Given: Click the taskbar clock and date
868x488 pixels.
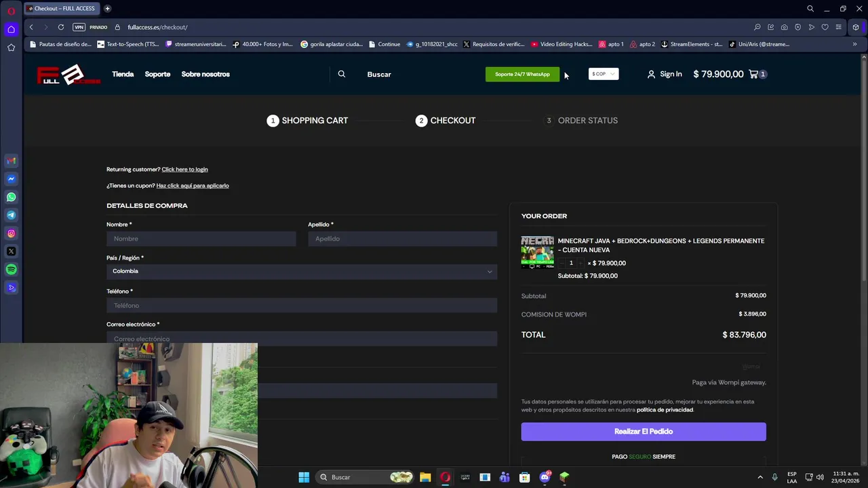Looking at the screenshot, I should [x=845, y=477].
